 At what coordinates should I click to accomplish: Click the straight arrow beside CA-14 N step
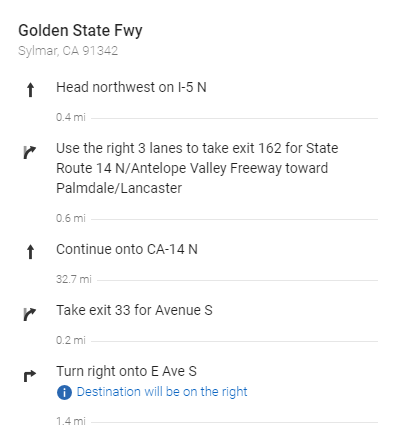(30, 252)
